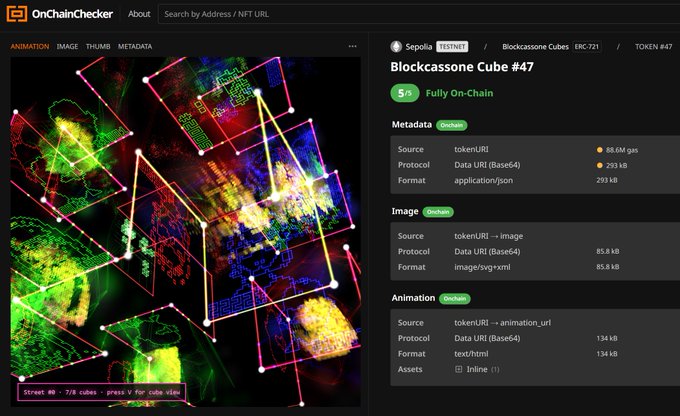The image size is (680, 416).
Task: Click the image/svg+xml format value
Action: (x=482, y=267)
